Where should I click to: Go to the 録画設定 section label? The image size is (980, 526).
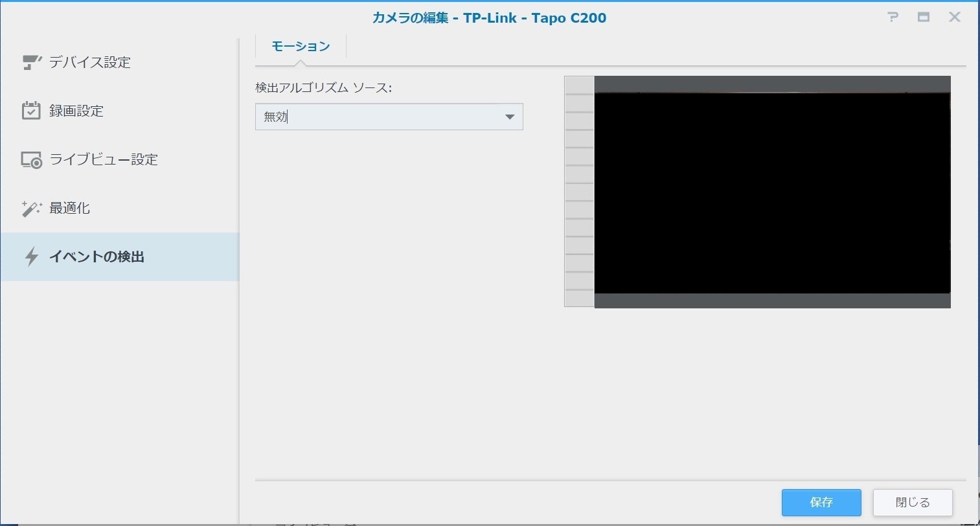click(76, 111)
